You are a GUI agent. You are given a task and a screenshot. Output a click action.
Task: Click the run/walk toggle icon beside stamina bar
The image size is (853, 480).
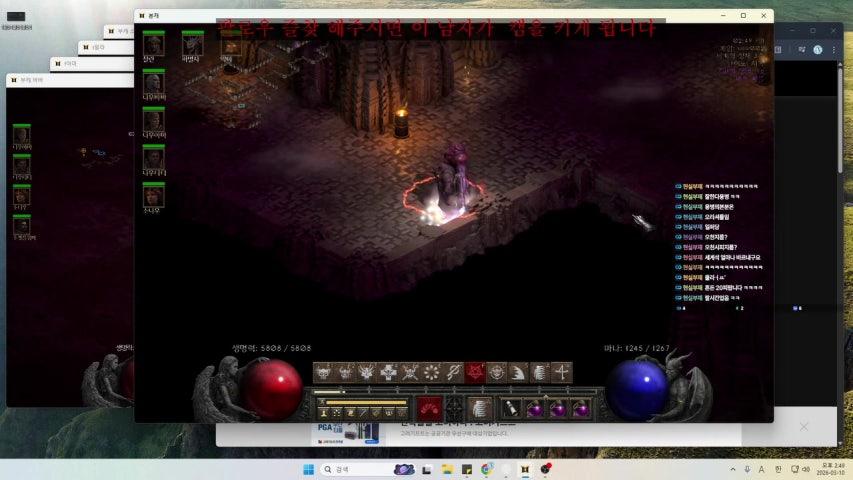[x=322, y=402]
